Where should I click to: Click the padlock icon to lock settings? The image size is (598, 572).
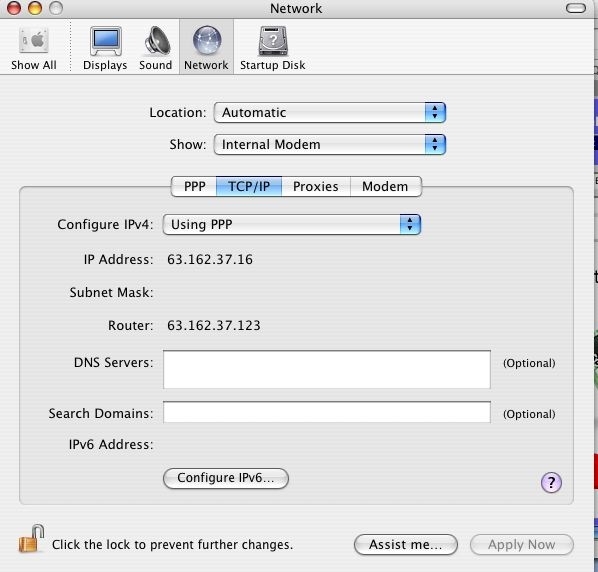(x=31, y=539)
